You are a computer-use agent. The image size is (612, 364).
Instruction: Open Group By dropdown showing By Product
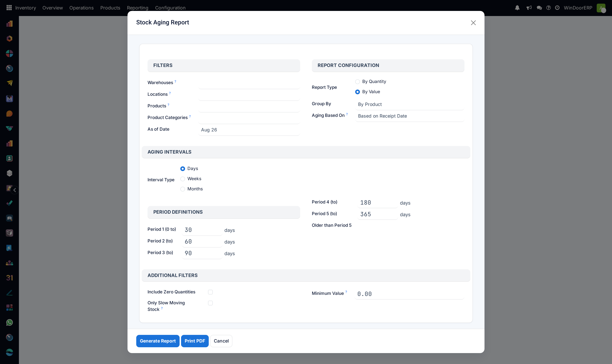pyautogui.click(x=409, y=104)
